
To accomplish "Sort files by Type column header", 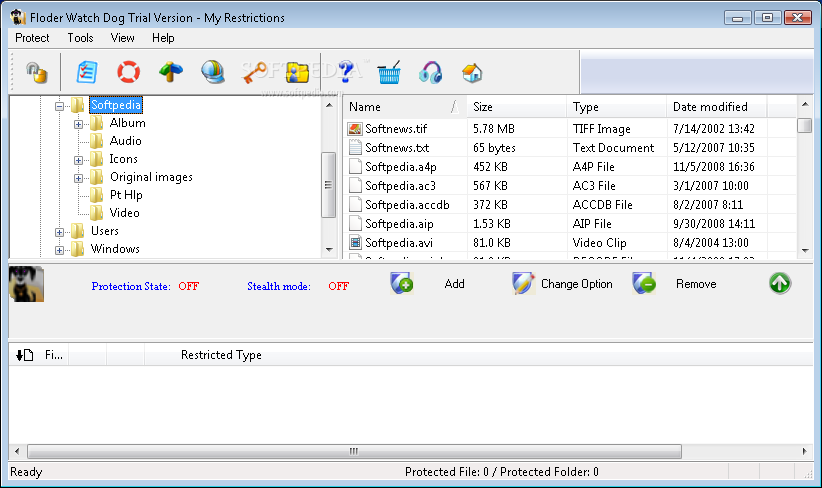I will 616,107.
